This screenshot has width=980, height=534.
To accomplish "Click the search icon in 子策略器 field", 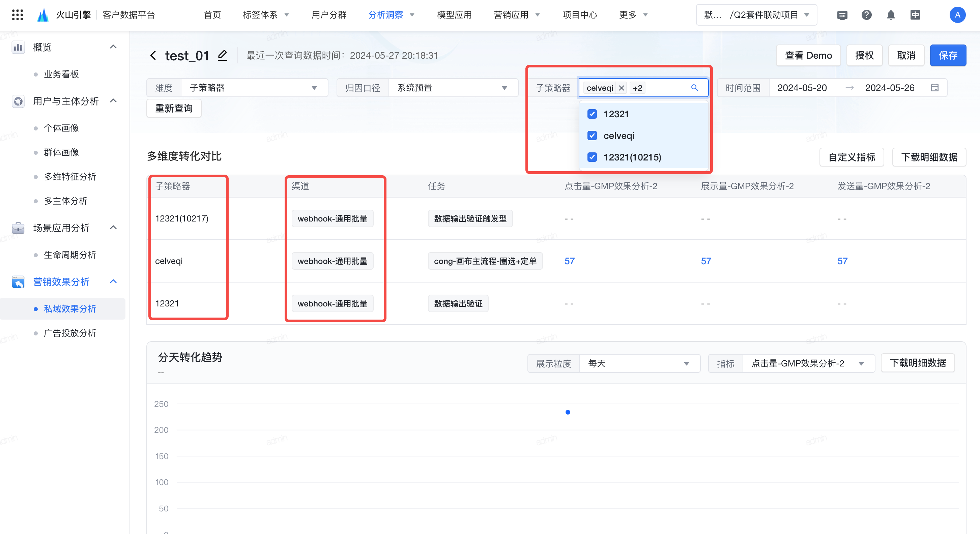I will pyautogui.click(x=694, y=88).
